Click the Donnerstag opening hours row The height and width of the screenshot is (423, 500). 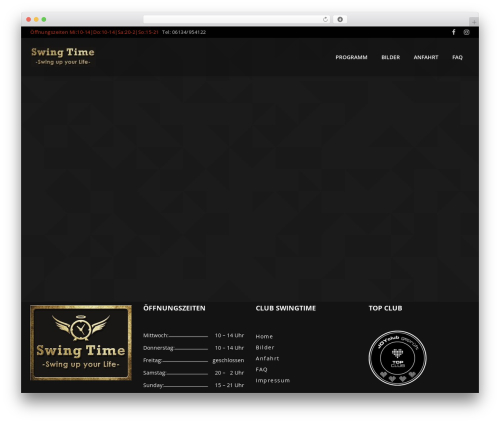click(x=193, y=348)
